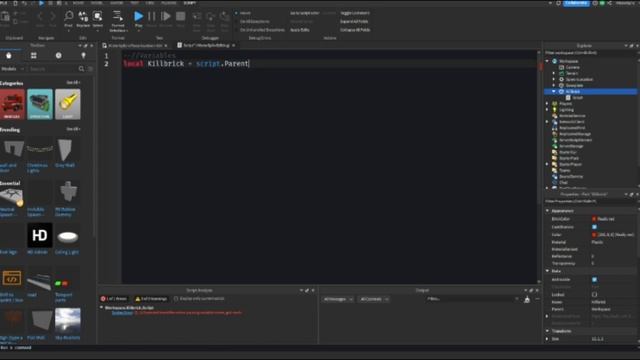Toggle Display only current script checkbox
Screen dimensions: 640x360
click(x=176, y=299)
